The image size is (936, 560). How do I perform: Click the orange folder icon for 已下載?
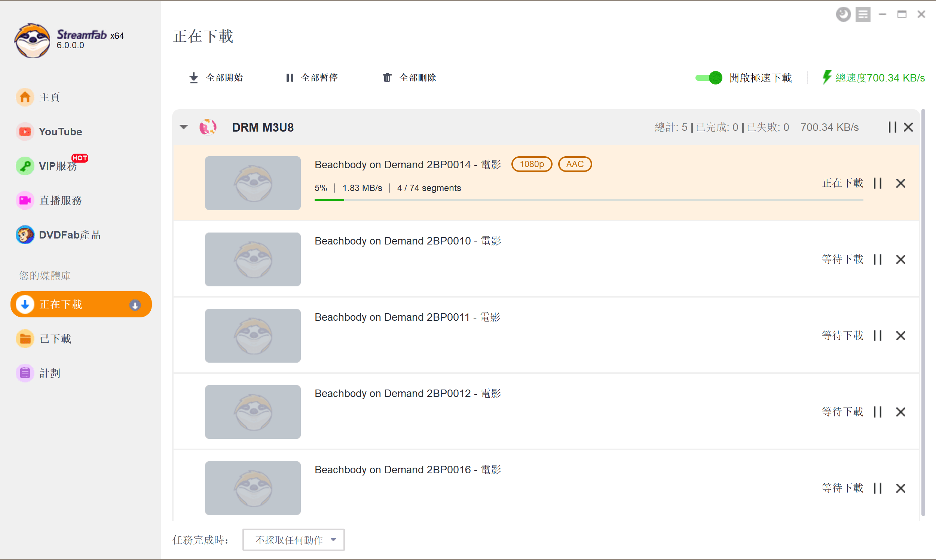pos(25,338)
